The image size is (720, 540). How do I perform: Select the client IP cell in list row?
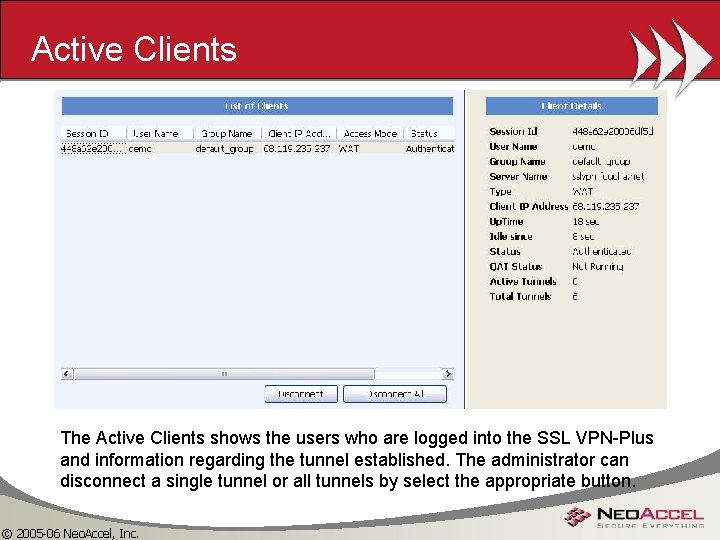click(x=297, y=149)
